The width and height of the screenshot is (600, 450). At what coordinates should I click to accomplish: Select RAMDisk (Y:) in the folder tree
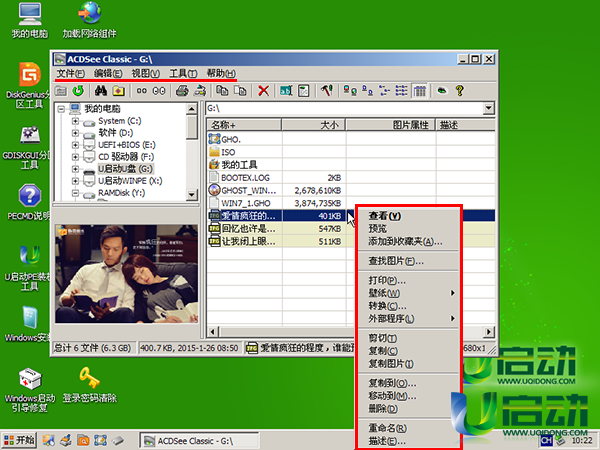(x=121, y=193)
